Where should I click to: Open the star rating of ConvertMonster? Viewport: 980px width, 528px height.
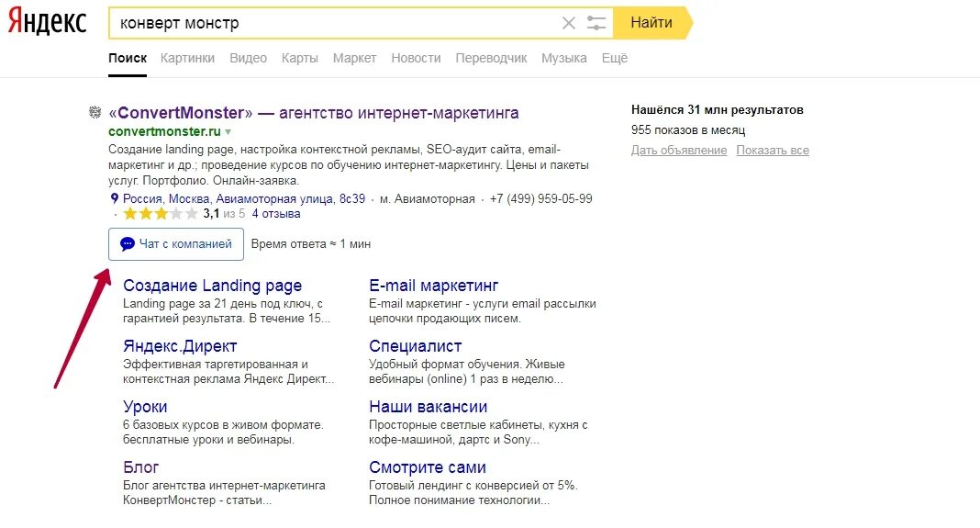pos(160,214)
